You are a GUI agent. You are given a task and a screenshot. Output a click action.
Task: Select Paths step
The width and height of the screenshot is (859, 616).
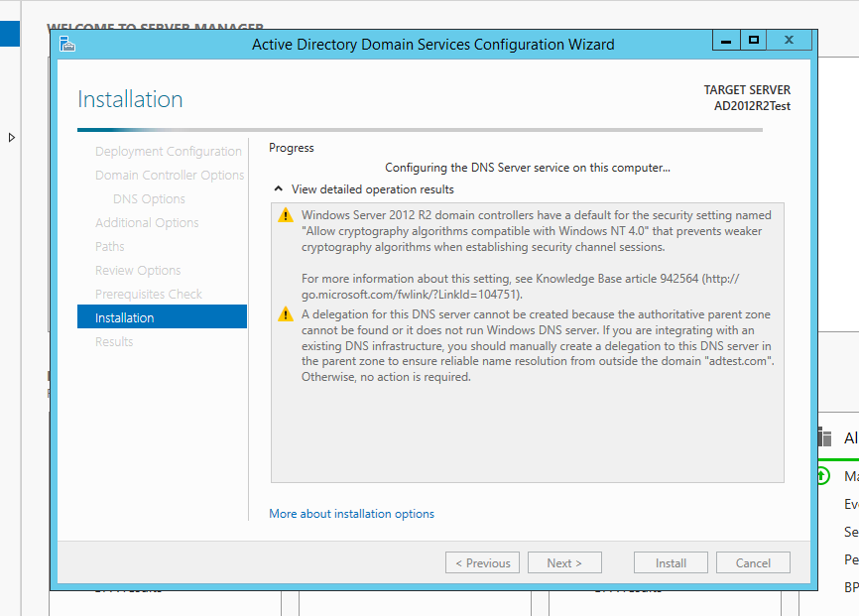[x=109, y=247]
